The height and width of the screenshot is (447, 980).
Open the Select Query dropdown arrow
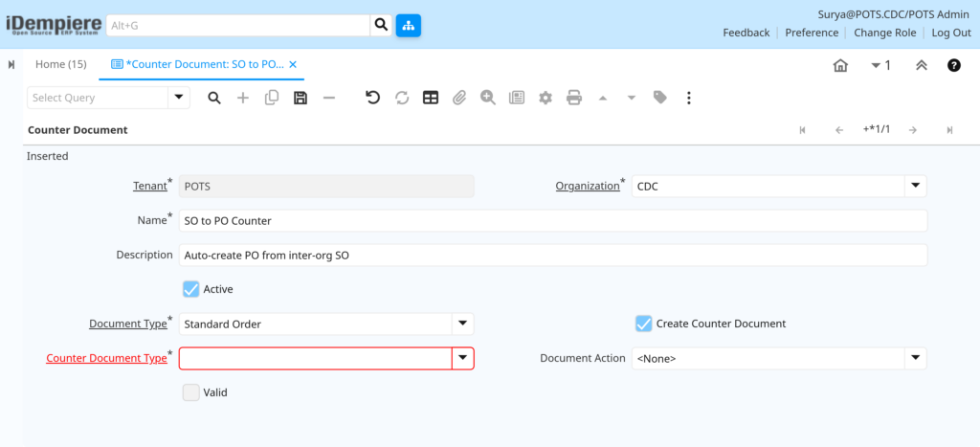[179, 98]
